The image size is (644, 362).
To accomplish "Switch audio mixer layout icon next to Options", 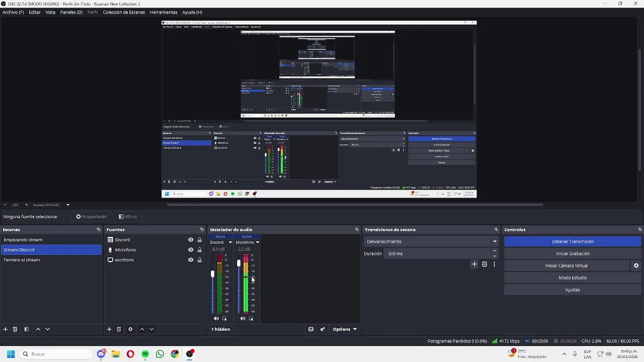I will coord(311,329).
